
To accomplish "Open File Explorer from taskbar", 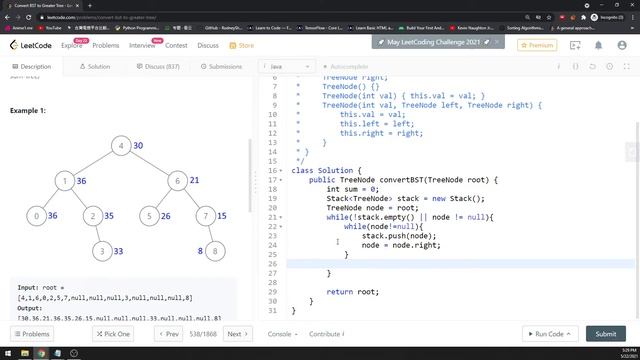I will [x=25, y=353].
